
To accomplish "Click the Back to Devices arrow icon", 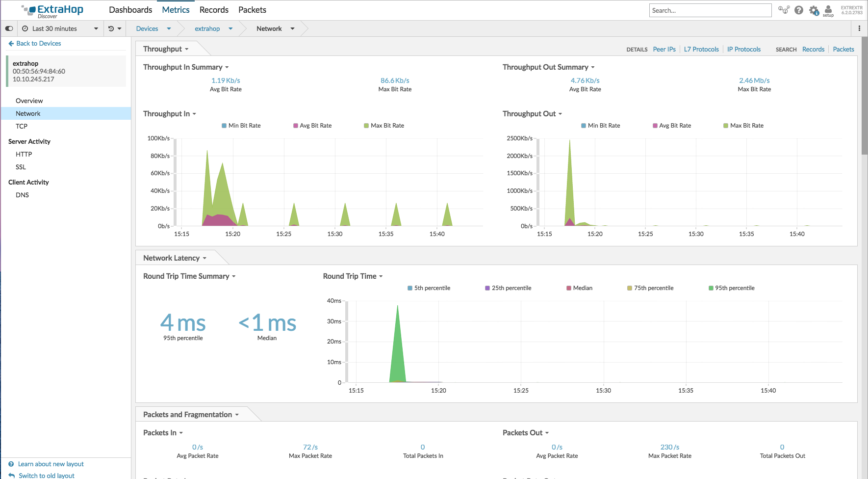I will pos(11,44).
